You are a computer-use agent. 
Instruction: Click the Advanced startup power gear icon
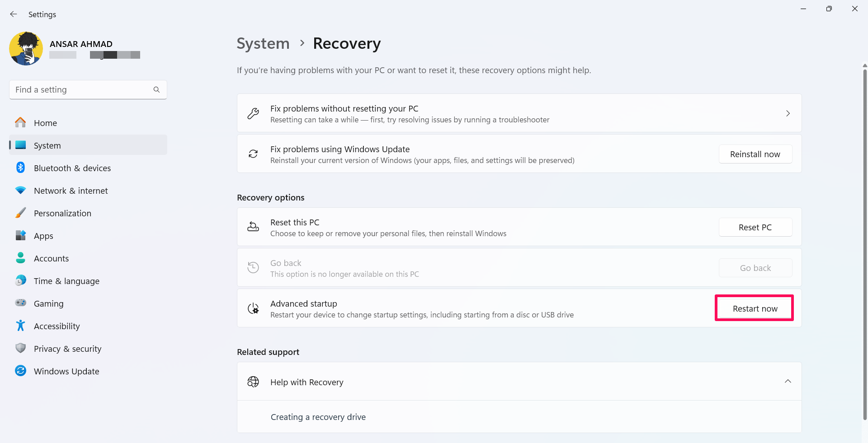(x=253, y=308)
